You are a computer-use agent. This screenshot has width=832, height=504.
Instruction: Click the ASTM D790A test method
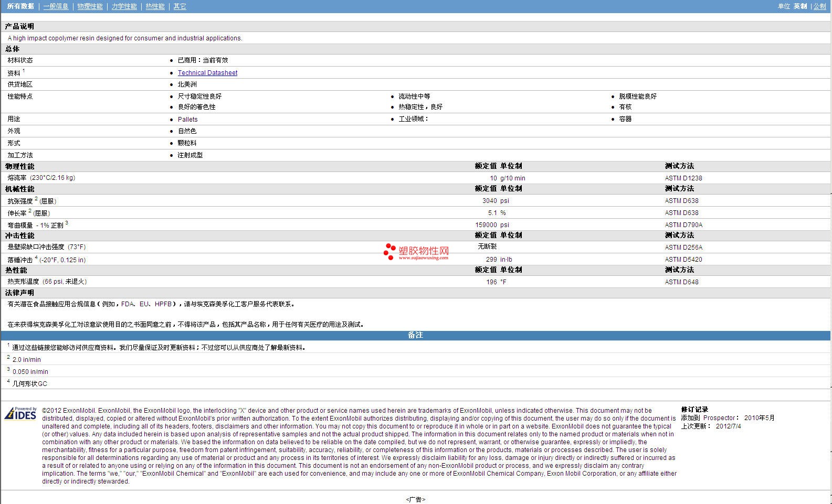pyautogui.click(x=683, y=225)
